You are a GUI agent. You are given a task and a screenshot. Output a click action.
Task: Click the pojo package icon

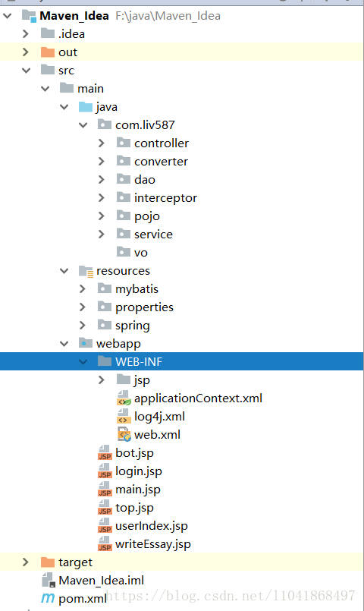(124, 216)
